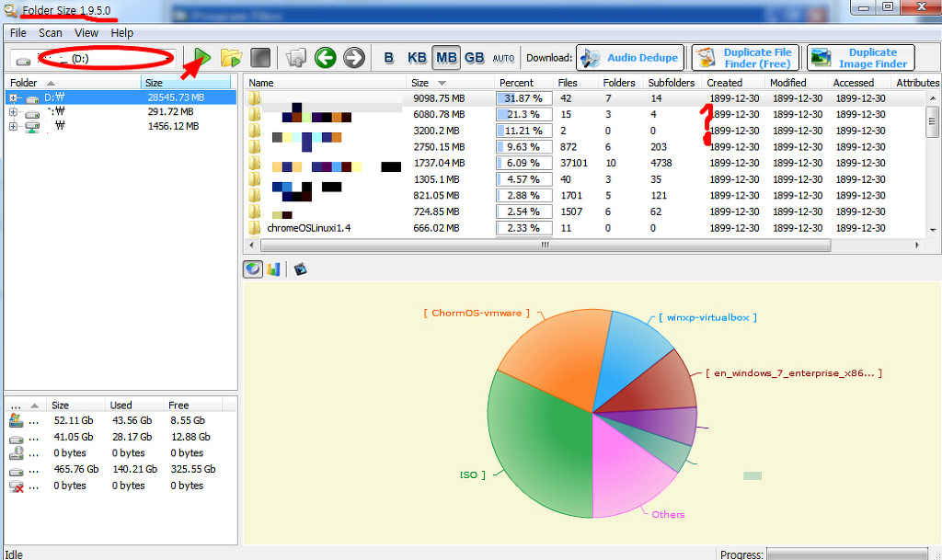The width and height of the screenshot is (942, 560).
Task: Click the film clapper icon
Action: 299,269
